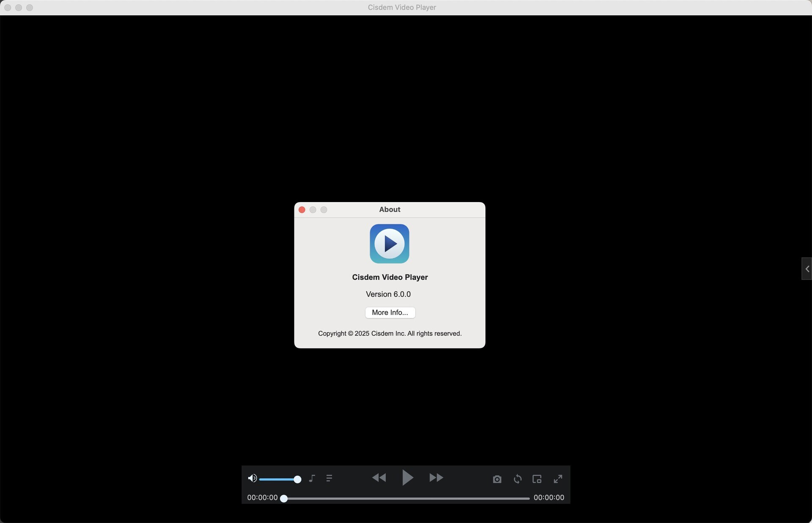Enable picture-in-picture mode

point(537,479)
